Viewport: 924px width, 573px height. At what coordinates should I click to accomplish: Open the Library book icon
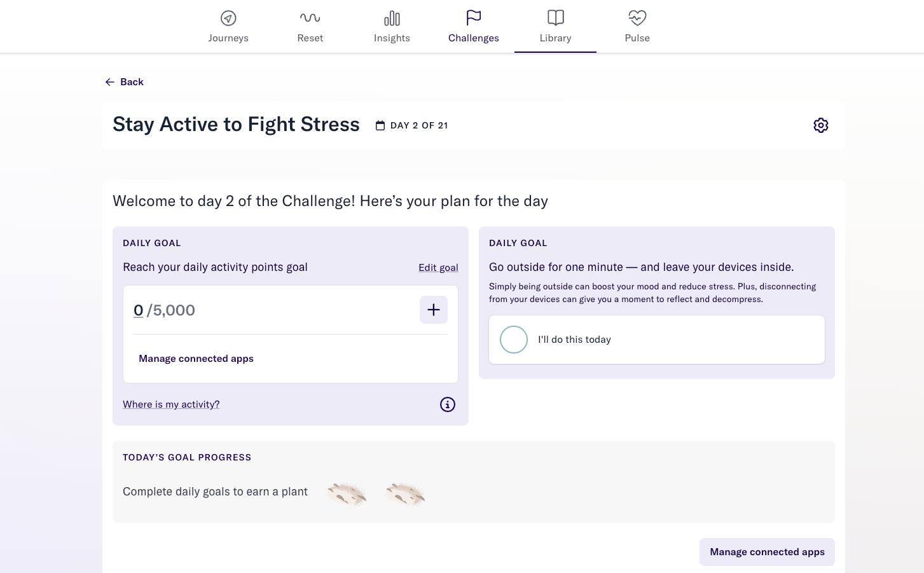click(555, 18)
